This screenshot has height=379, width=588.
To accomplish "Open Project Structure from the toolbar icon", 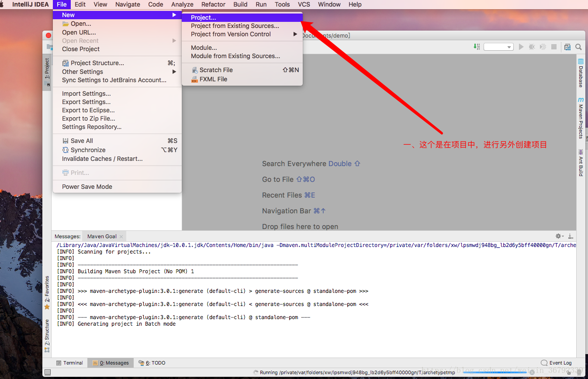I will [x=567, y=47].
